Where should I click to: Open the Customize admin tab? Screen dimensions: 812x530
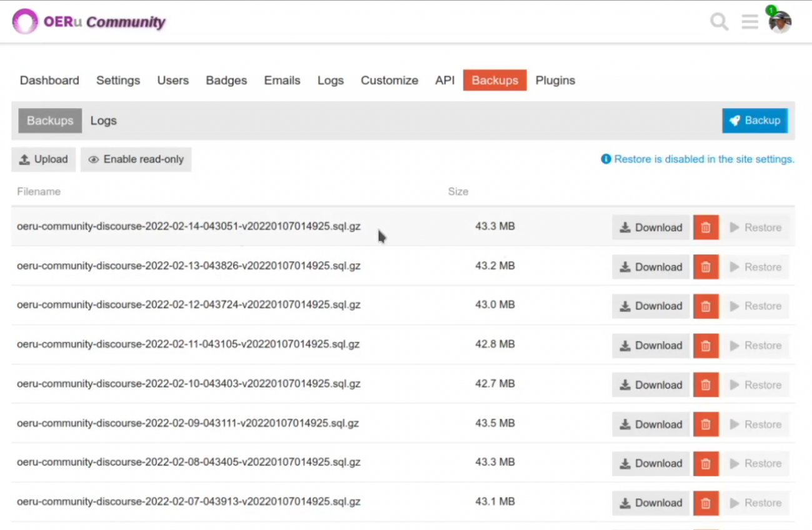click(x=389, y=80)
